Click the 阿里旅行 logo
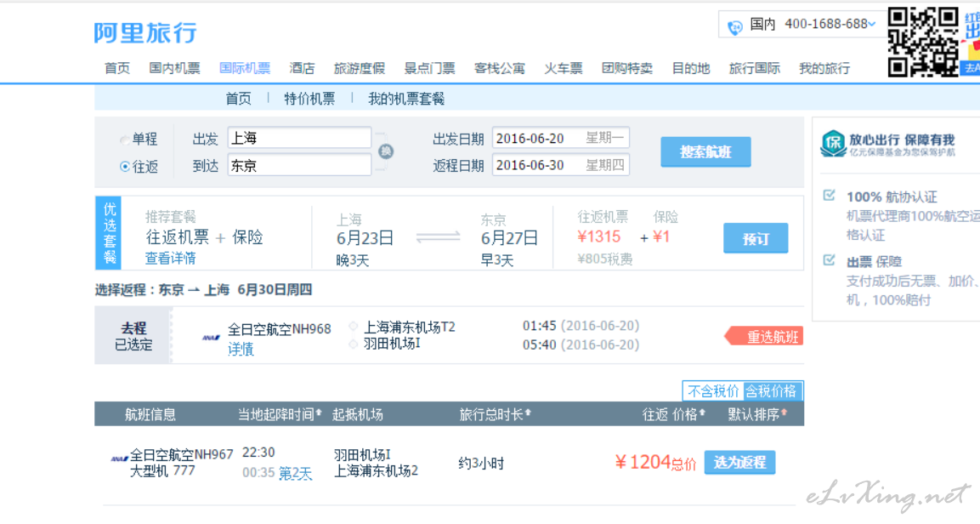Screen dimensions: 980x524 tap(145, 32)
